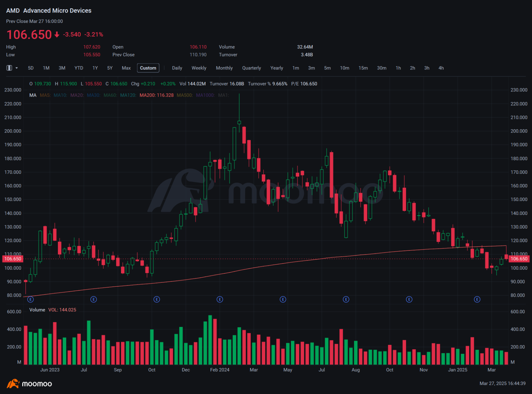Select the 3M time range
Viewport: 532px width, 394px height.
(62, 68)
